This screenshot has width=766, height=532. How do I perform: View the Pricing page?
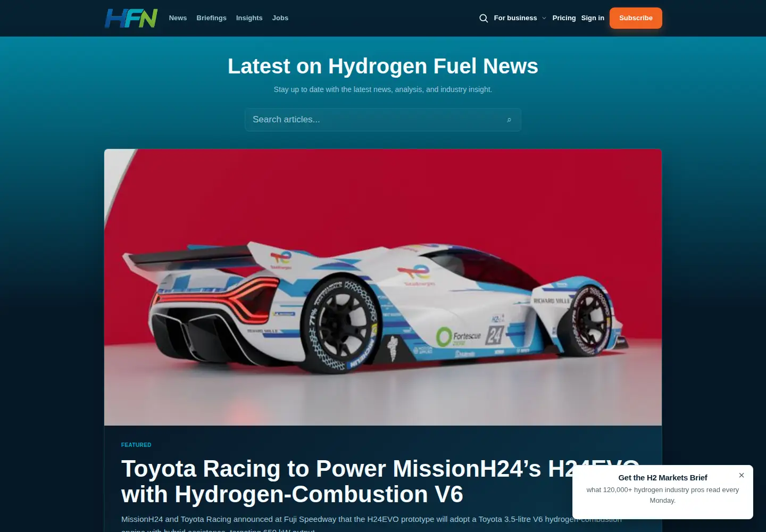coord(564,18)
